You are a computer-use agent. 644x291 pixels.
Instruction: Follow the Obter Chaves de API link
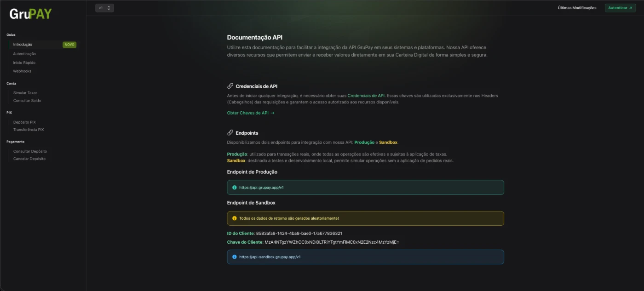pos(250,113)
